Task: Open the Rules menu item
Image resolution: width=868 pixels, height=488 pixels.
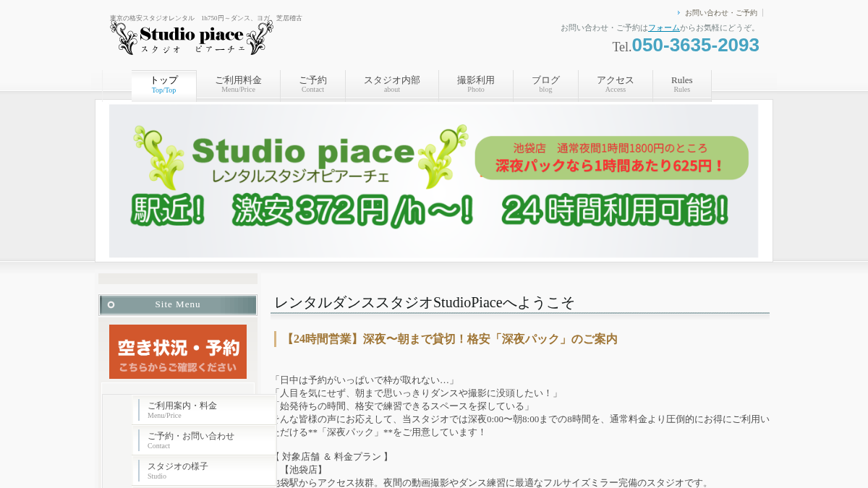Action: coord(682,85)
